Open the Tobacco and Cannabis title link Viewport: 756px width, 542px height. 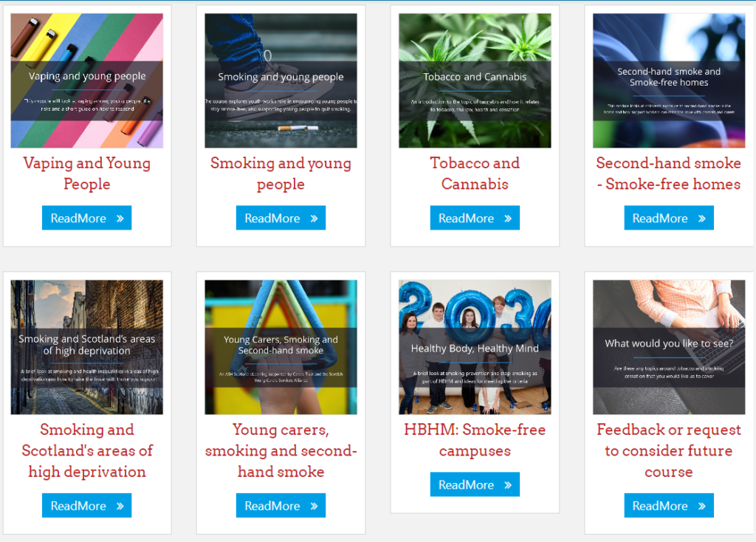pos(475,174)
